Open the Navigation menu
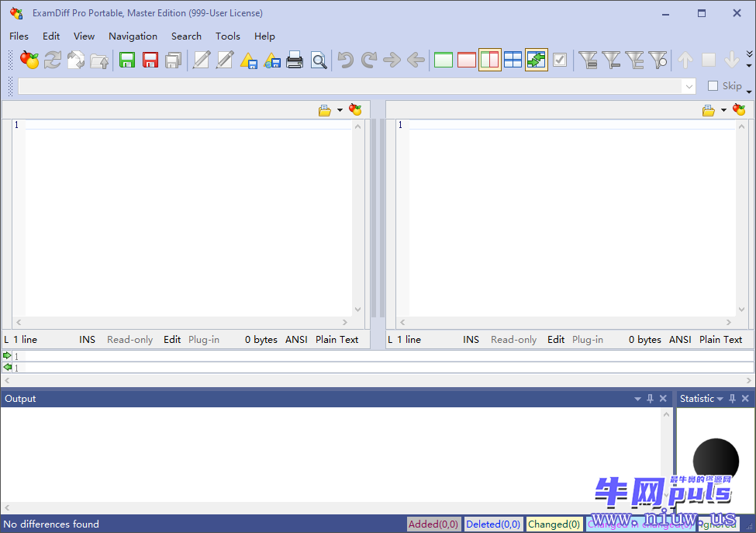The height and width of the screenshot is (533, 756). pos(133,36)
